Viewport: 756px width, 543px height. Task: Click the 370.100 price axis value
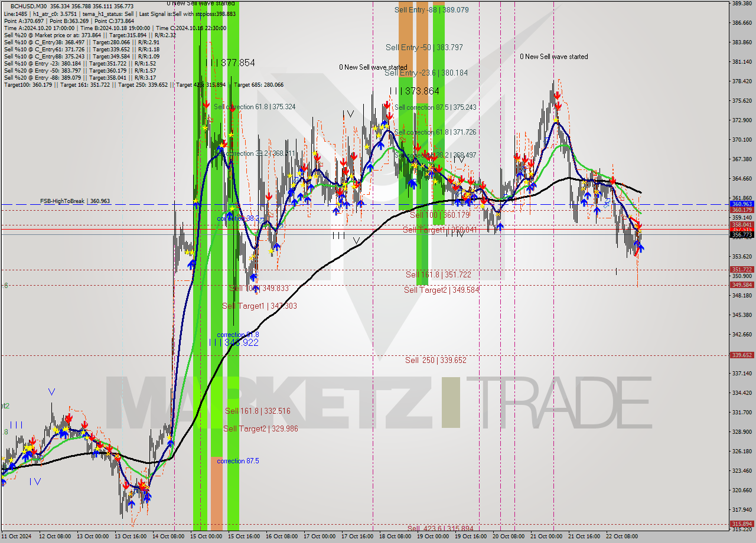742,140
